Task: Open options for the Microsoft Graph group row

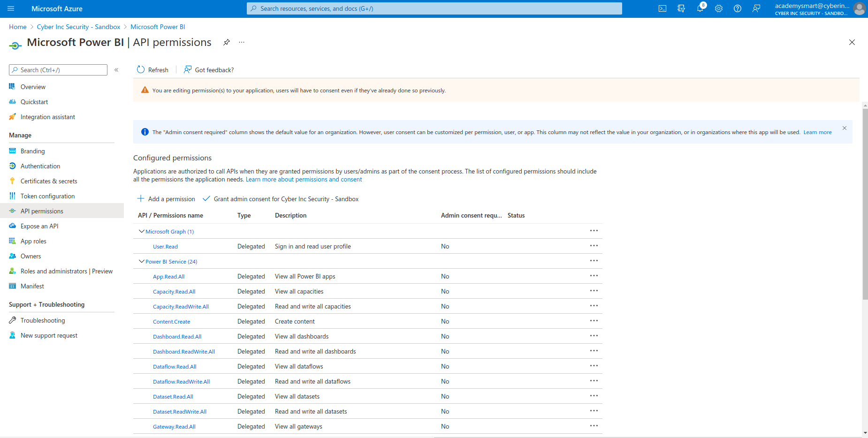Action: (594, 231)
